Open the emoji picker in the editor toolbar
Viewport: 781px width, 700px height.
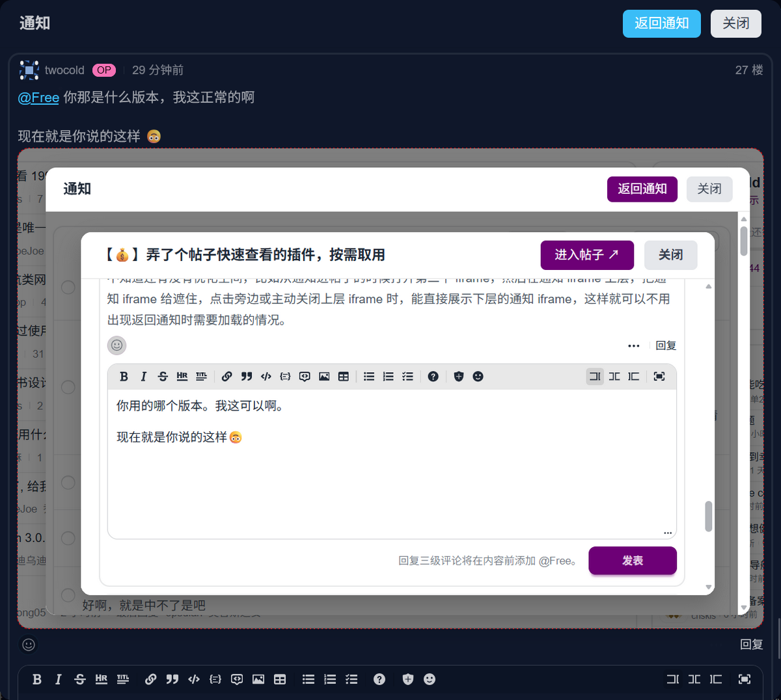point(478,376)
